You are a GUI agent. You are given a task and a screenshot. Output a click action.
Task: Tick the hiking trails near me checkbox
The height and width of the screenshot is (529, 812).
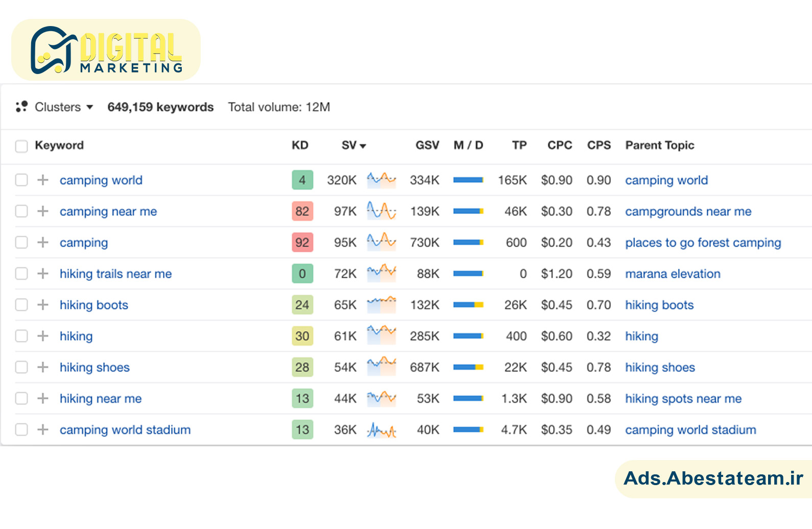click(21, 273)
